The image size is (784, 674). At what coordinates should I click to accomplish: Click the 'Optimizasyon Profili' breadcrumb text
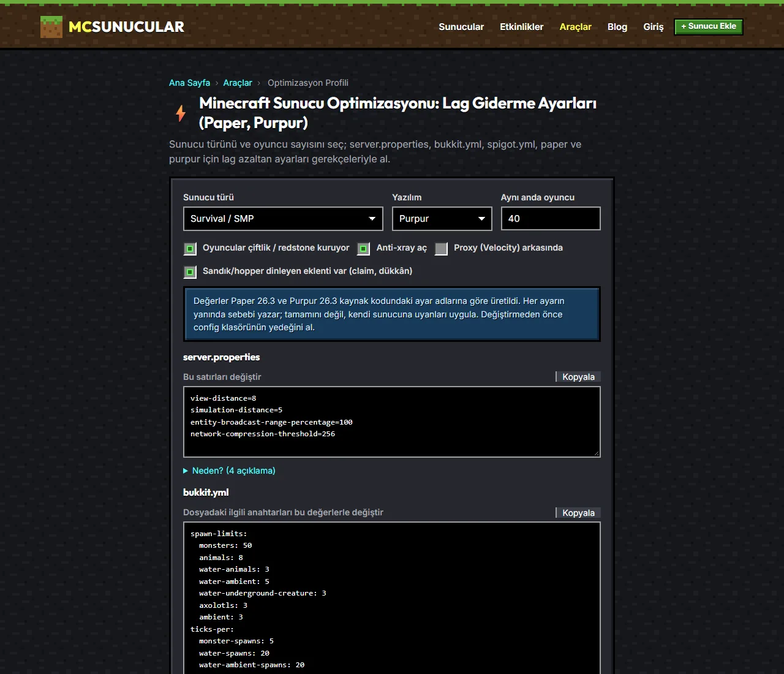pos(308,83)
